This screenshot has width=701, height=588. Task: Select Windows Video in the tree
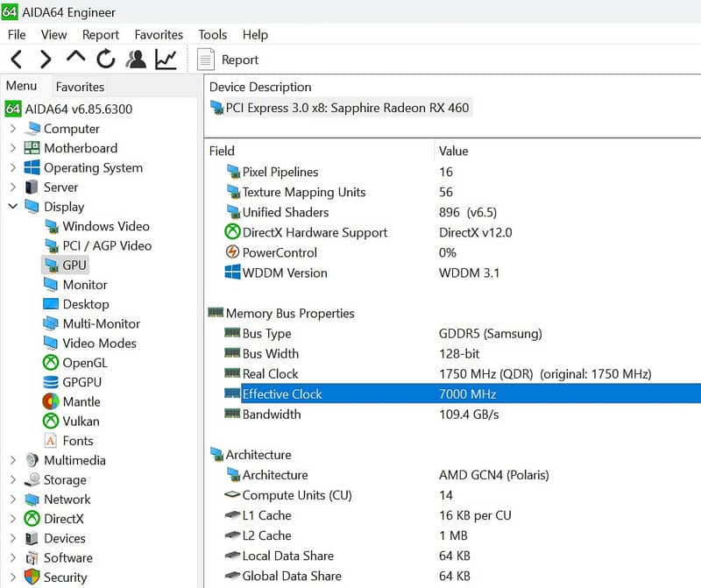[106, 226]
